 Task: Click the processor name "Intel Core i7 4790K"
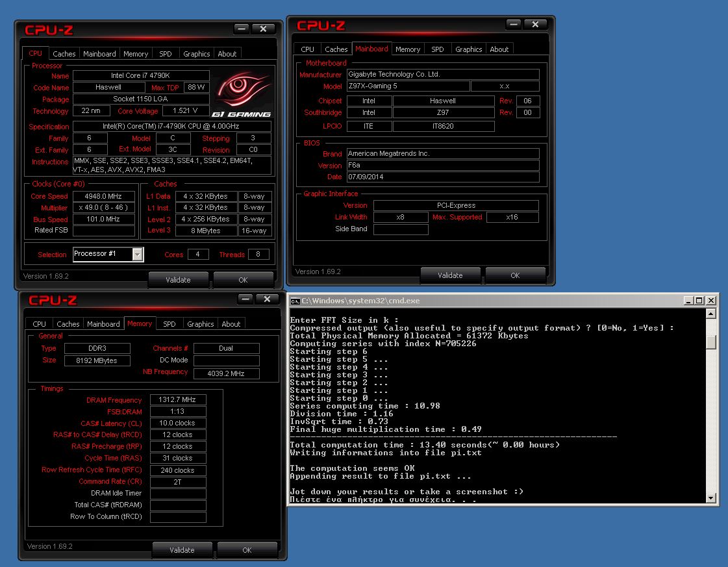pos(141,75)
